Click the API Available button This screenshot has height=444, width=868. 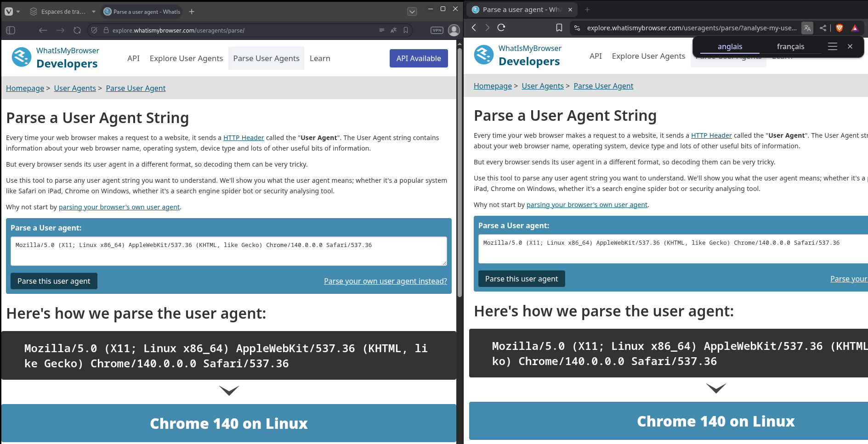418,58
